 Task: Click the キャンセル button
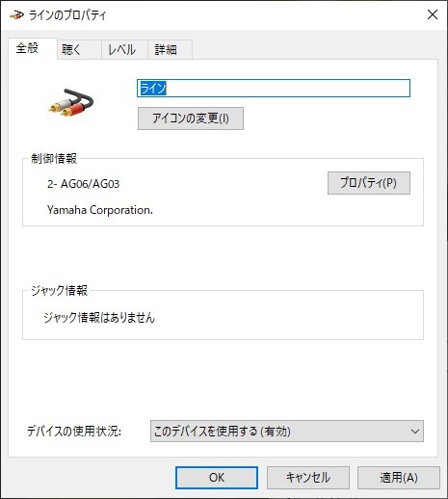coord(308,478)
